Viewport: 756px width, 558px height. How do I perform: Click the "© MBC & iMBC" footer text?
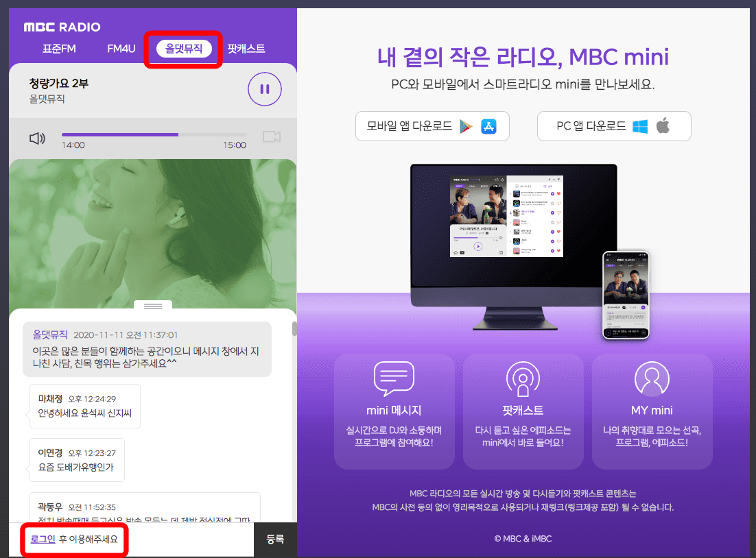(x=523, y=539)
